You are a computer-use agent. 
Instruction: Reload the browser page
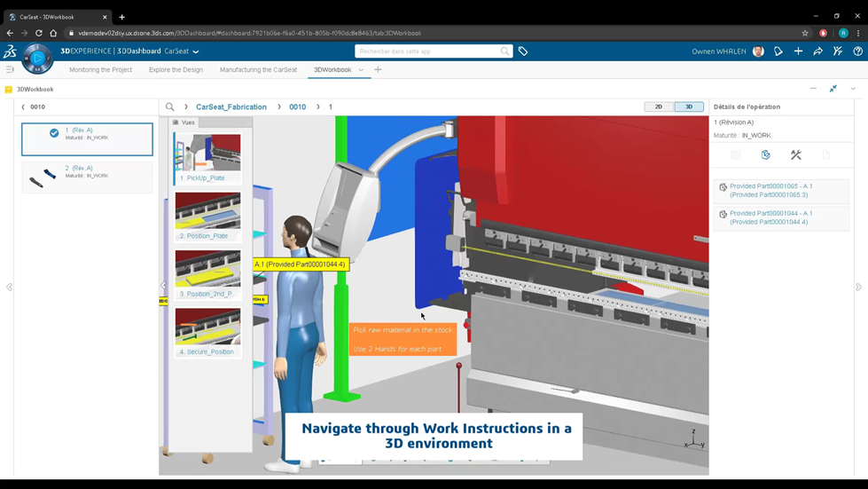pyautogui.click(x=39, y=33)
